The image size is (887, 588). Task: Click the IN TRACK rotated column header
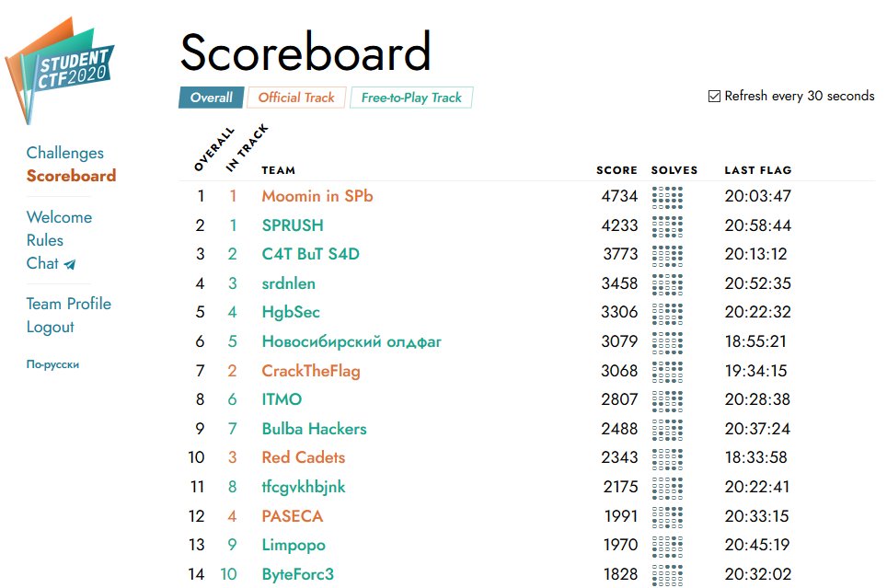[247, 148]
